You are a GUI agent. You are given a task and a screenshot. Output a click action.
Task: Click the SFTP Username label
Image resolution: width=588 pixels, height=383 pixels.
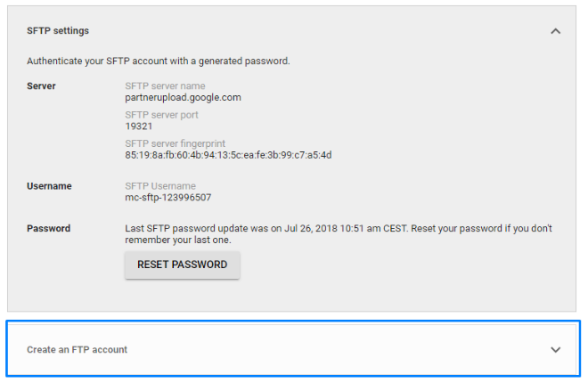[x=160, y=186]
